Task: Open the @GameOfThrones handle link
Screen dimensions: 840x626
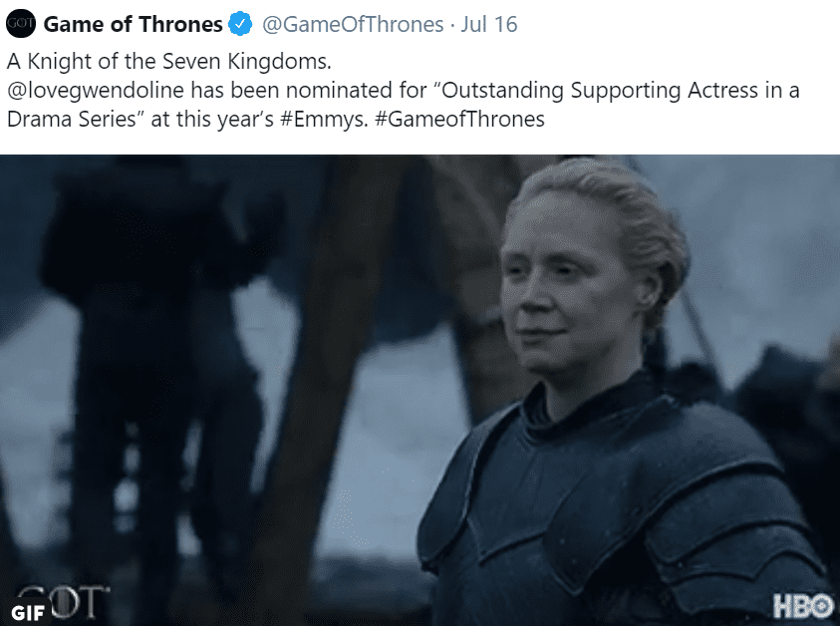Action: [353, 24]
